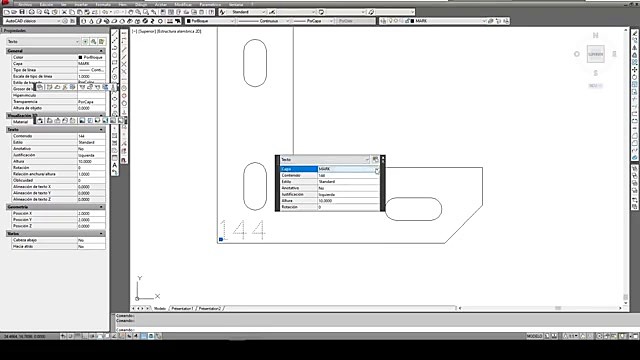
Task: Click the Open file icon
Action: coord(14,12)
